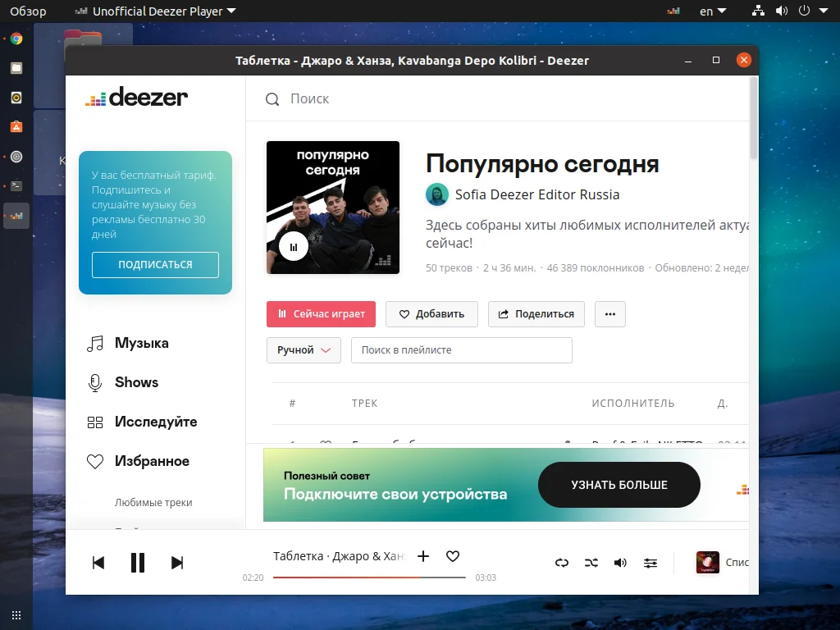
Task: Click the page vertical scrollbar
Action: tap(754, 118)
